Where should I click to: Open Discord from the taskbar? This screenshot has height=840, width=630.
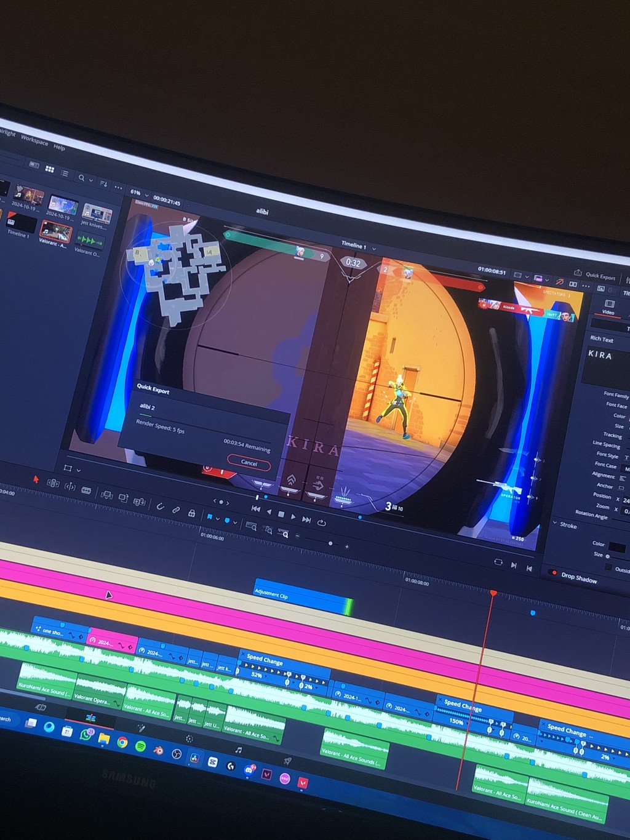[249, 769]
